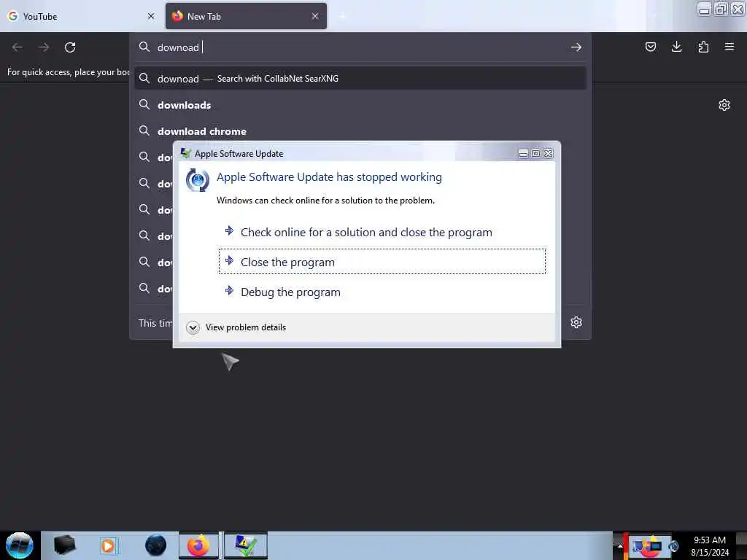Minimize the Apple Software Update dialog
Screen dimensions: 747x560
[x=522, y=153]
